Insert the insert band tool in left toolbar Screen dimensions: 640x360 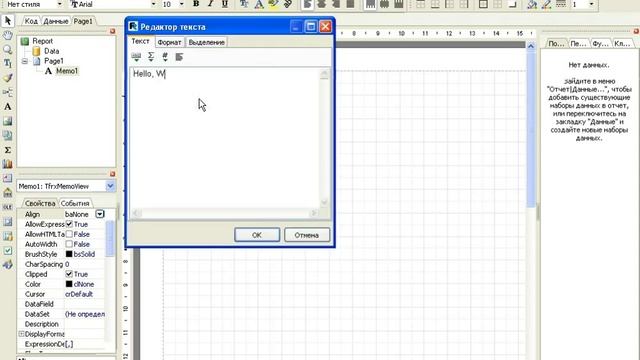[7, 92]
